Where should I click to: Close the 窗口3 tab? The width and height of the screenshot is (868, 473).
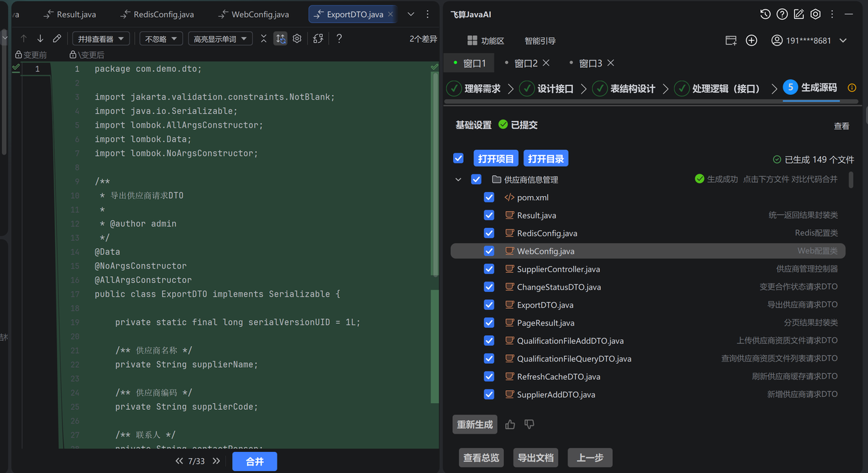pos(610,63)
